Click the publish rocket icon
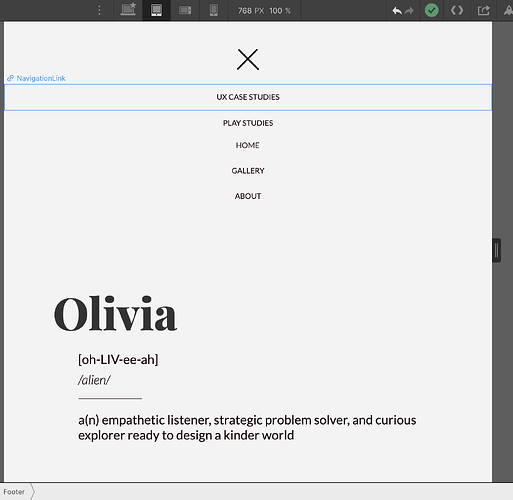Screen dimensions: 513x500 [x=508, y=10]
